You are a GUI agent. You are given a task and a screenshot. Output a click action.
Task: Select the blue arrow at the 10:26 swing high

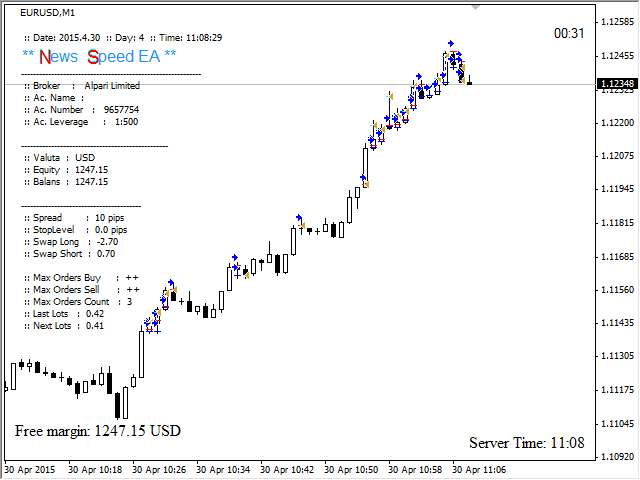pos(171,283)
